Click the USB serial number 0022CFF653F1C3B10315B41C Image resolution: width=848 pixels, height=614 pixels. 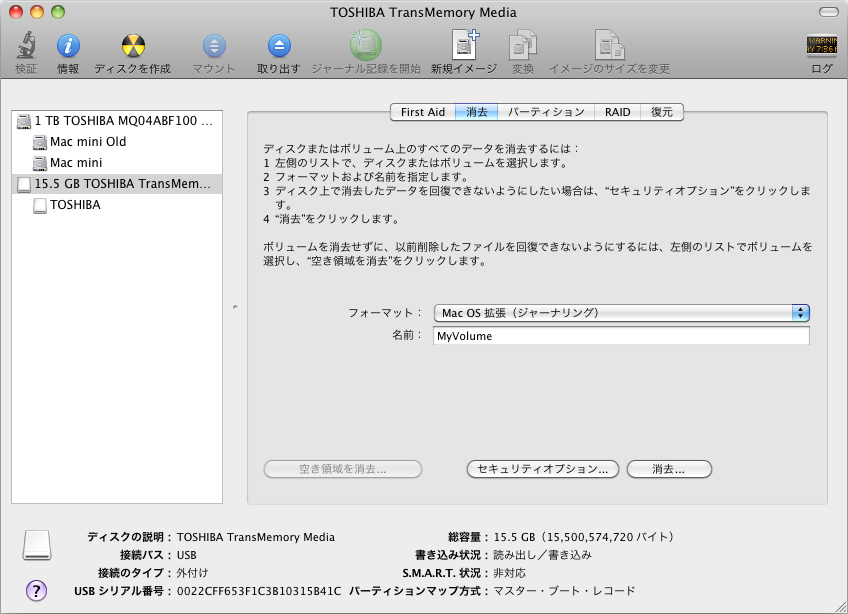(259, 591)
